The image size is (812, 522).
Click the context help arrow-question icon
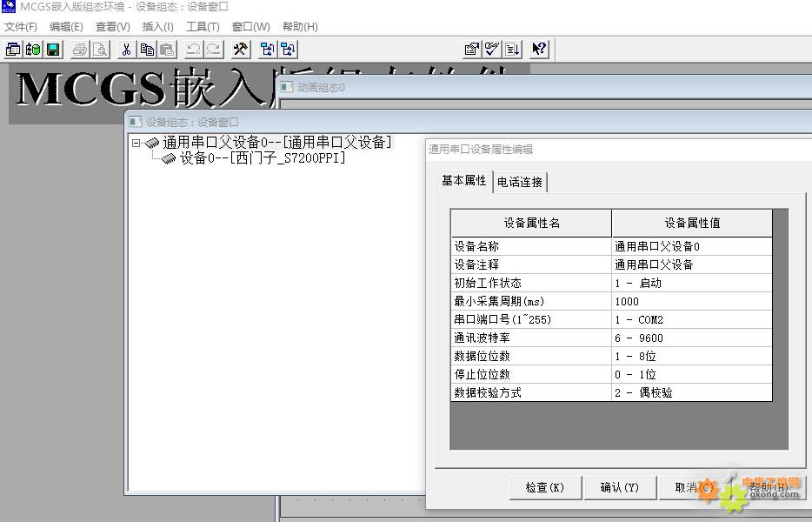539,50
